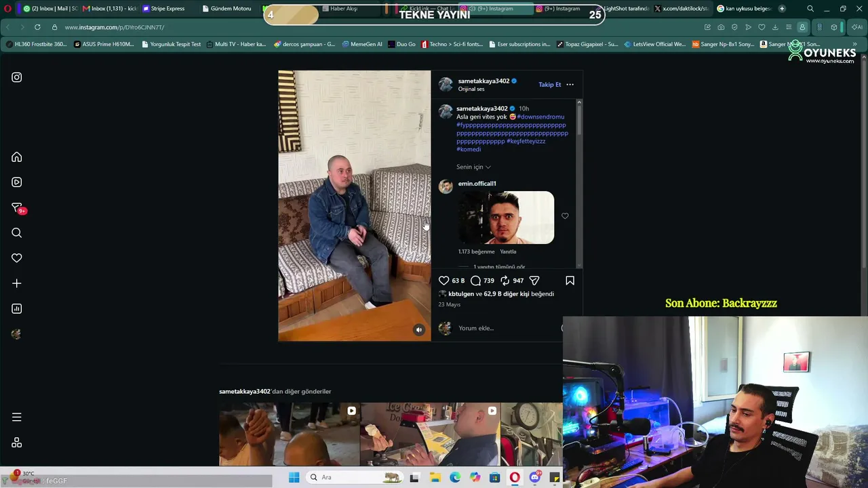The image size is (868, 488).
Task: Open Instagram home from the logo icon
Action: point(17,77)
